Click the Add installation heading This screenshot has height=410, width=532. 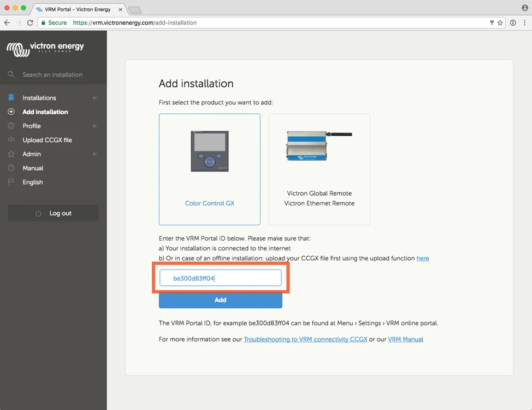click(x=196, y=84)
